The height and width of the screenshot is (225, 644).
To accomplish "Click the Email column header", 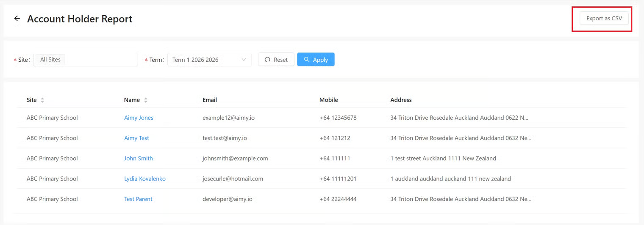I will click(x=210, y=100).
